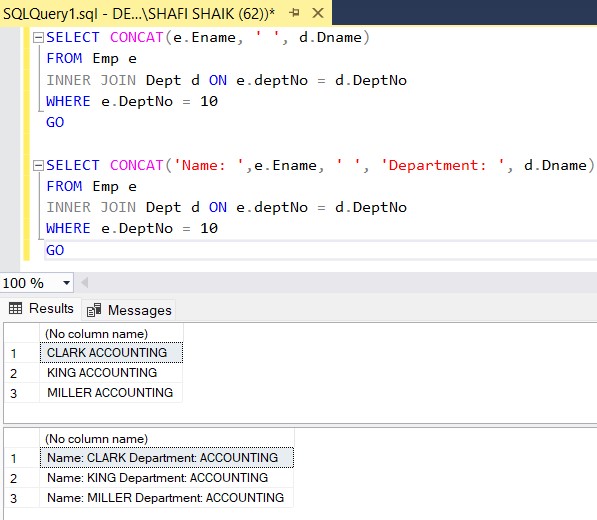Click CONCAT in the second query

137,165
